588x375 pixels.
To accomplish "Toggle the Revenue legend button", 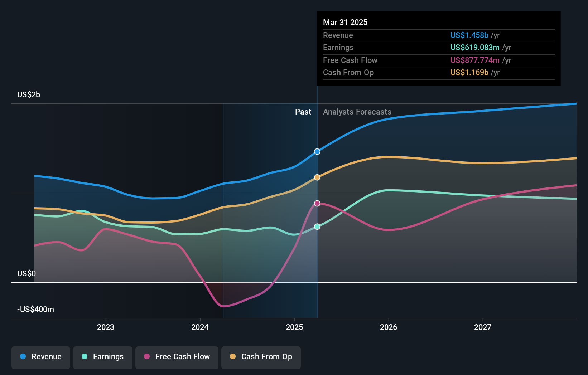I will (41, 357).
